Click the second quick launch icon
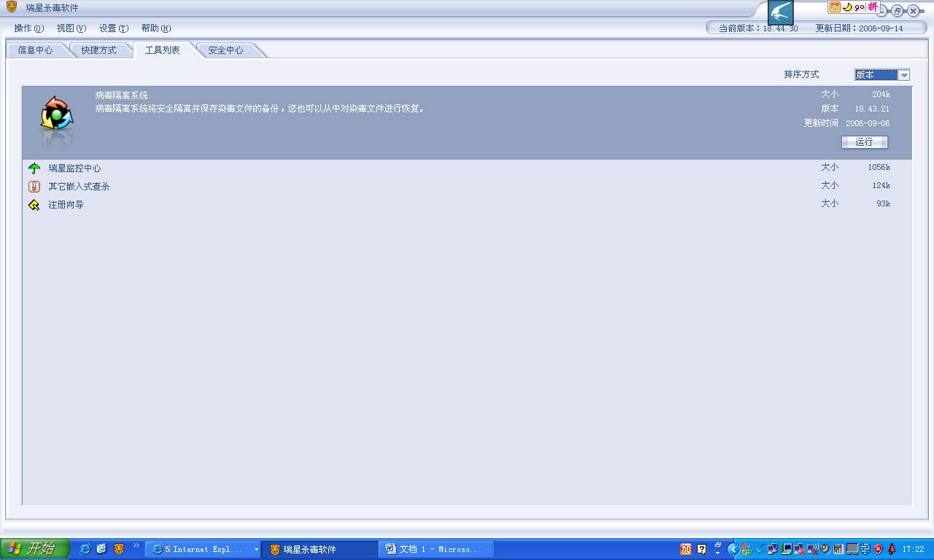The image size is (934, 560). 101,549
